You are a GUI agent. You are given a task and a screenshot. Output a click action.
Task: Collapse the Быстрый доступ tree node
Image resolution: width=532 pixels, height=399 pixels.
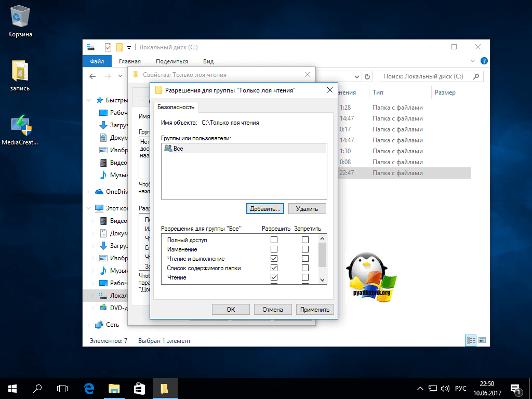pos(88,100)
